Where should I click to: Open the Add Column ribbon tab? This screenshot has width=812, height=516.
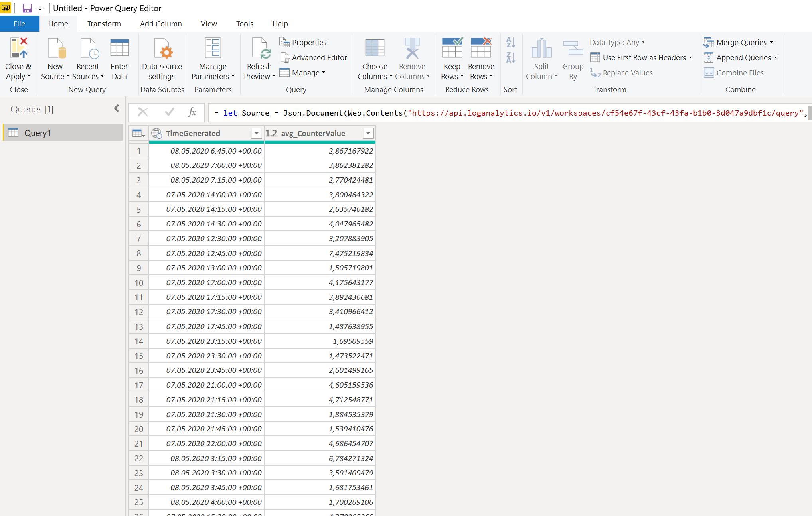[x=161, y=24]
